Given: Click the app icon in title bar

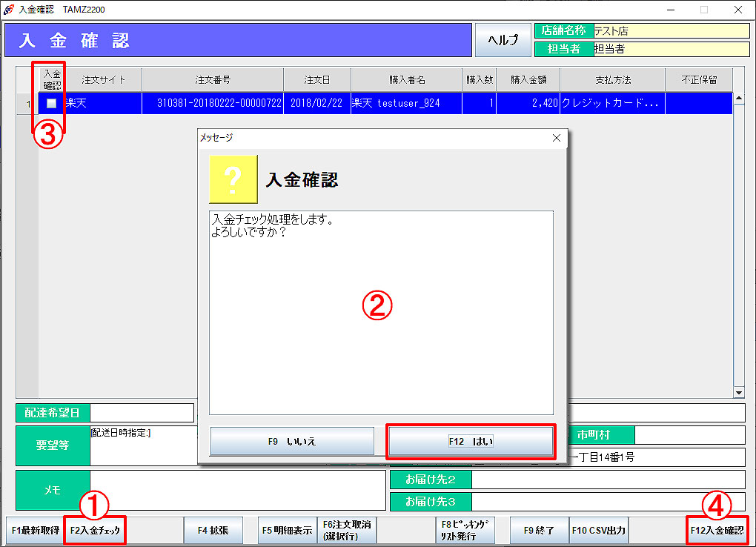Looking at the screenshot, I should pos(9,9).
